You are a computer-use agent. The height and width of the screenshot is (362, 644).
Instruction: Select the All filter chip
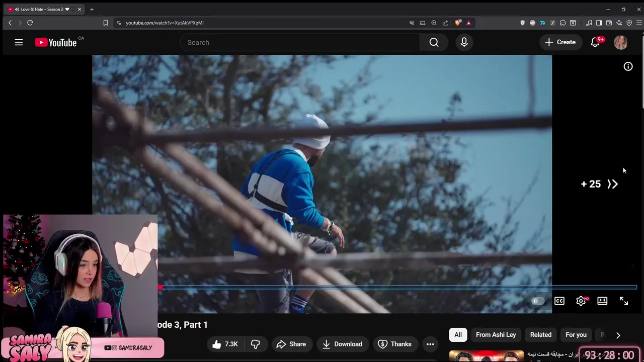458,334
